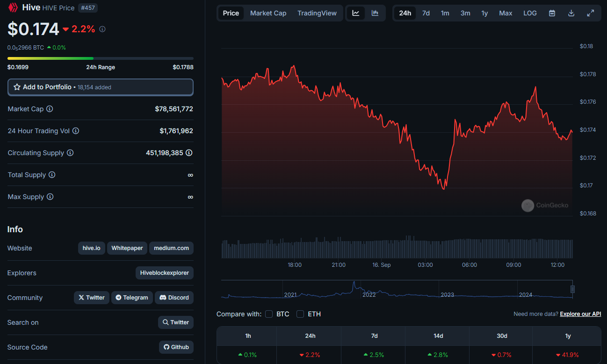Click the $0.1788 range high value
The height and width of the screenshot is (364, 607).
[183, 67]
